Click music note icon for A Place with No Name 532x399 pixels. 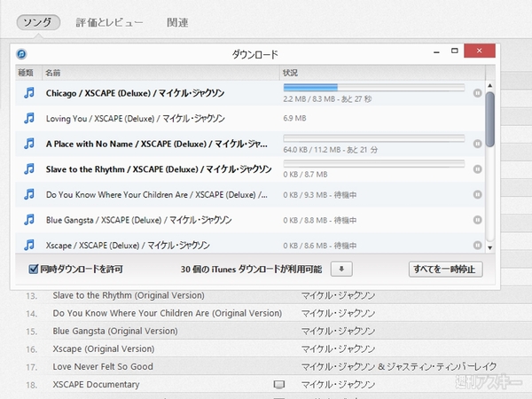point(29,144)
